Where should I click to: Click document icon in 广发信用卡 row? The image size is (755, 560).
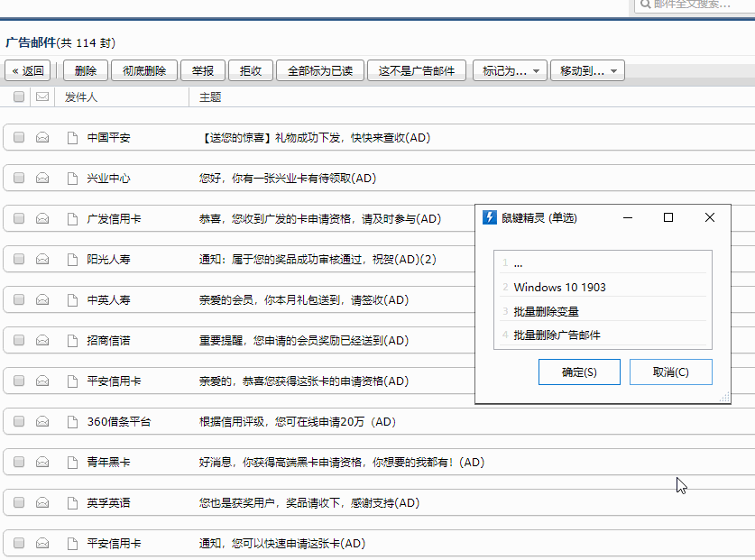(x=72, y=218)
